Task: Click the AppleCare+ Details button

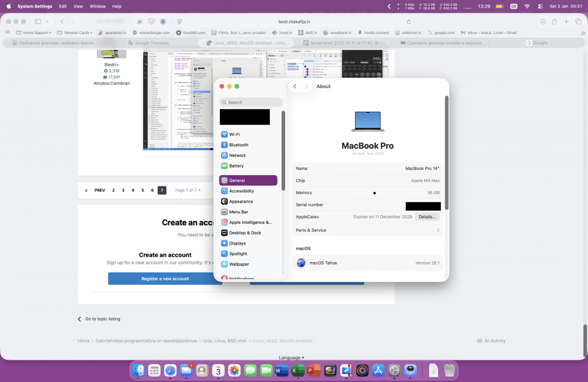Action: point(427,217)
